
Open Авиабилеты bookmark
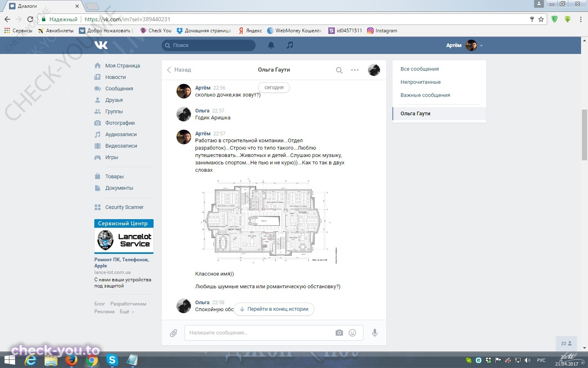[56, 31]
